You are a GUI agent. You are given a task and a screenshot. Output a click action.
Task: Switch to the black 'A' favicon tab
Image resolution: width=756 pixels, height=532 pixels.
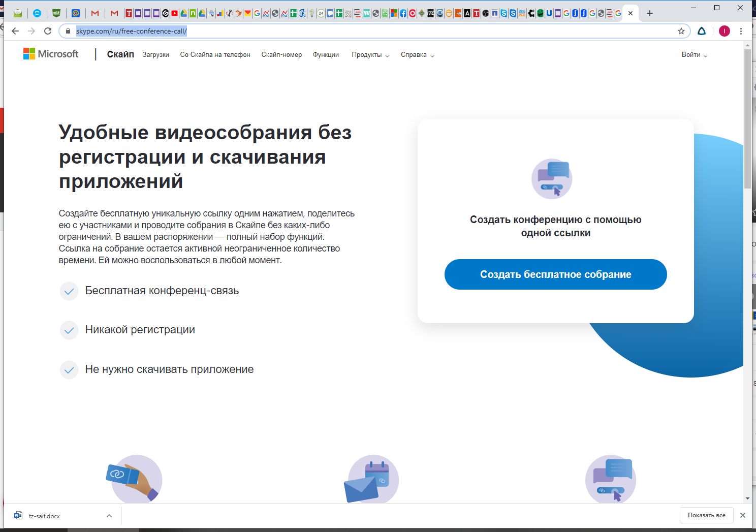467,13
